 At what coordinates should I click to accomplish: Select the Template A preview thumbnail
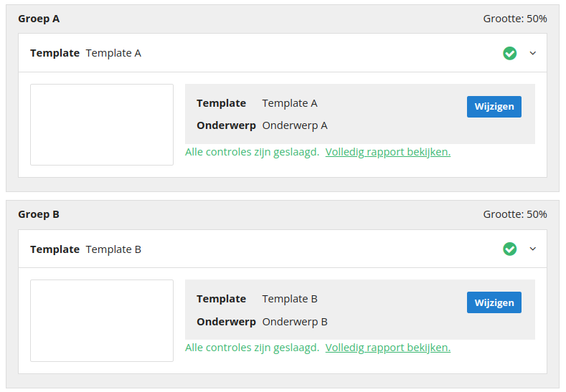tap(102, 125)
